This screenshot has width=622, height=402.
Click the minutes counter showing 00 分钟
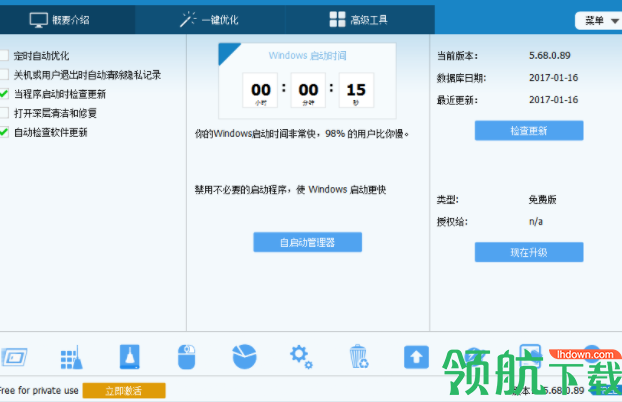pyautogui.click(x=308, y=90)
